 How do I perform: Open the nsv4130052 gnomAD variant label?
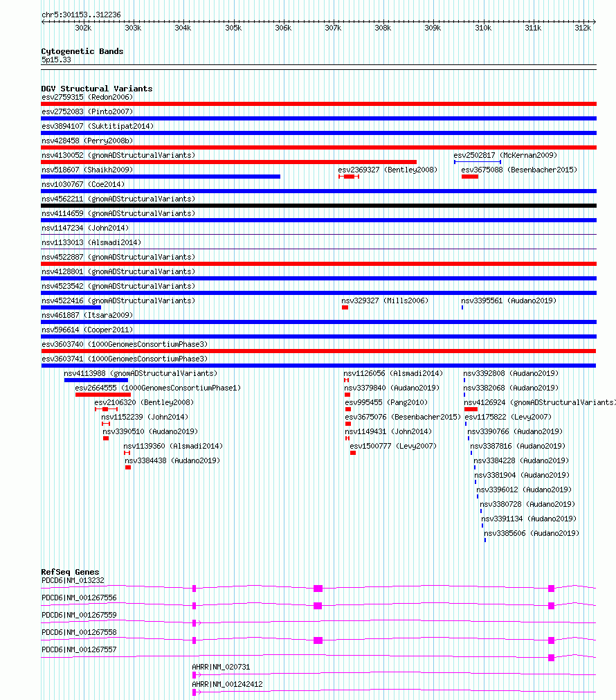click(x=118, y=155)
